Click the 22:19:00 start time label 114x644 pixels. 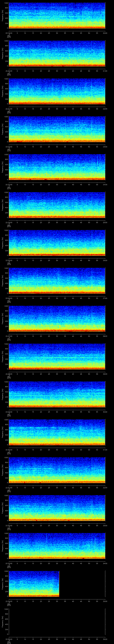tap(9, 33)
